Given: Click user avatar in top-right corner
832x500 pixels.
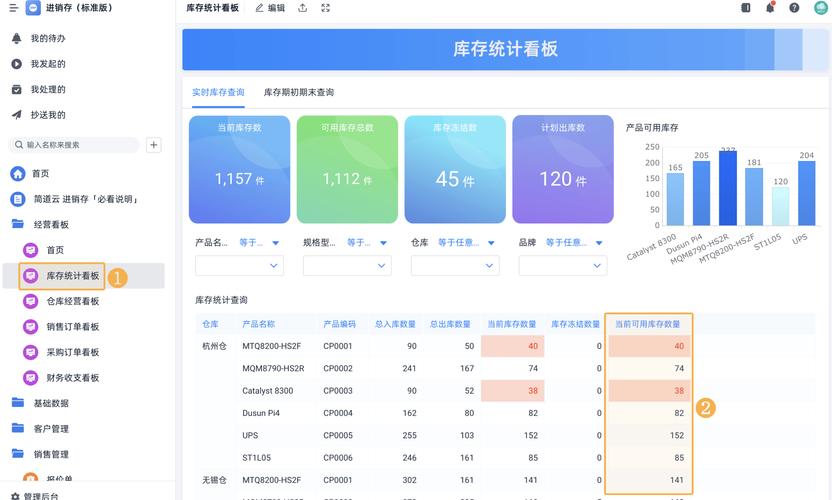Looking at the screenshot, I should tap(821, 7).
